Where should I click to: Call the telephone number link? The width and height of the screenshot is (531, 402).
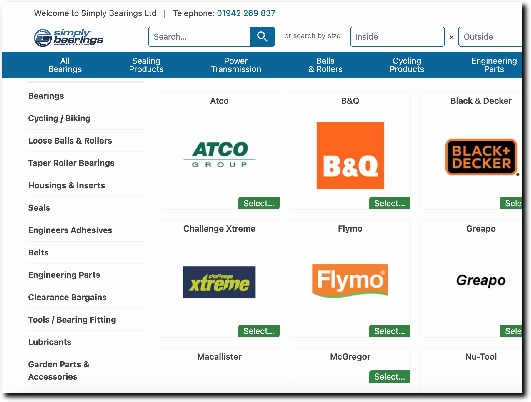point(246,13)
